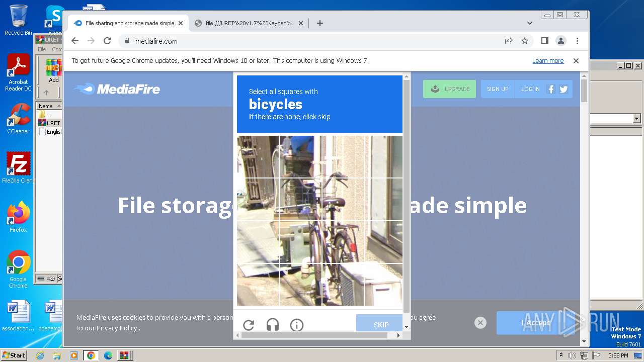
Task: Click the mediafire.com address bar
Action: [312, 41]
